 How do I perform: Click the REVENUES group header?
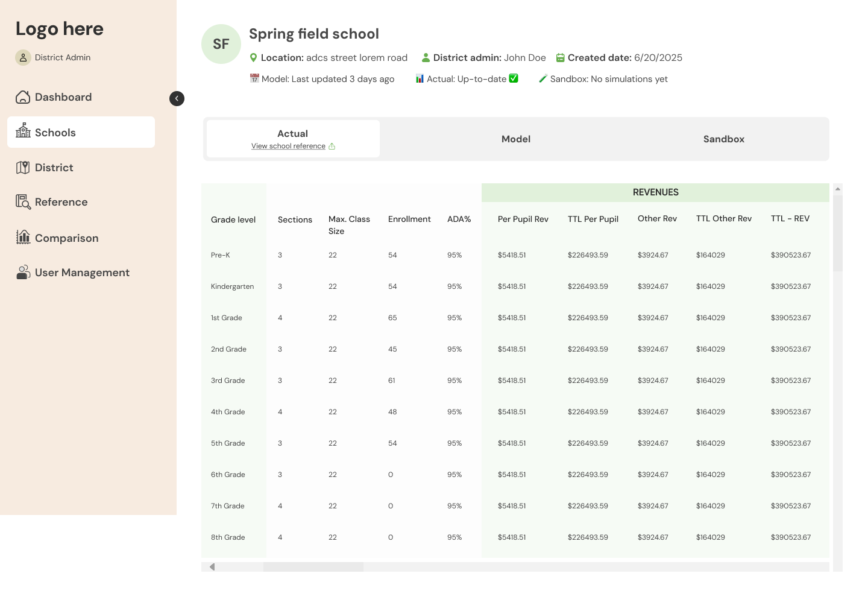656,192
